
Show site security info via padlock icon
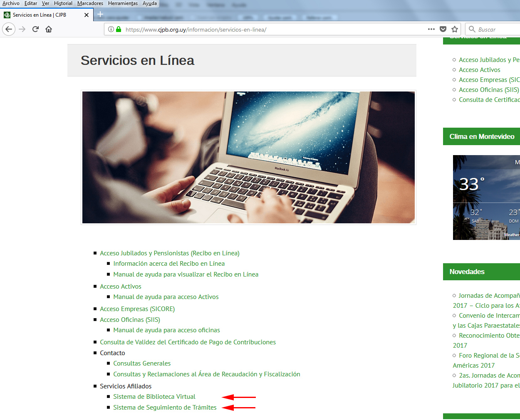coord(119,29)
